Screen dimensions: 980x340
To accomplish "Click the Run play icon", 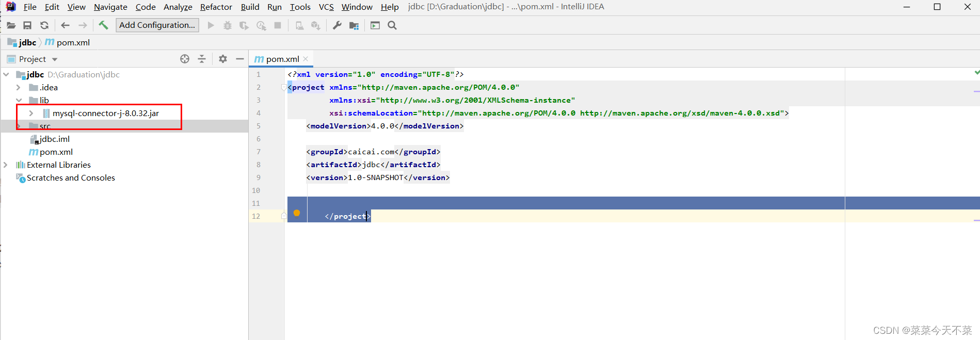I will click(211, 25).
